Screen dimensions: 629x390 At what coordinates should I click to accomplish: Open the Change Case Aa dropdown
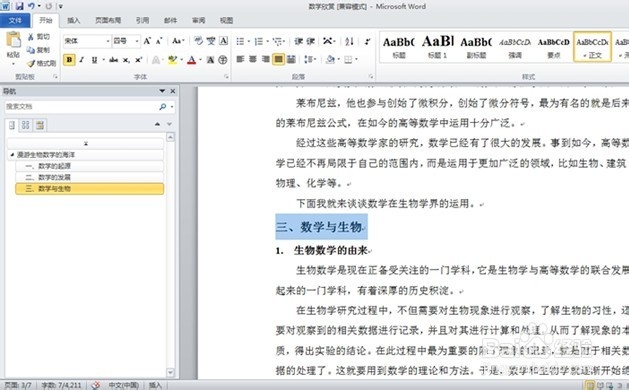(178, 41)
